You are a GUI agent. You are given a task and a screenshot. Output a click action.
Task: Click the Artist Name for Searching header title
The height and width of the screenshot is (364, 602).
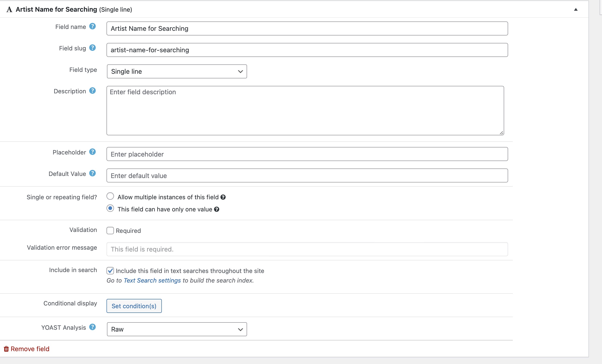[57, 10]
